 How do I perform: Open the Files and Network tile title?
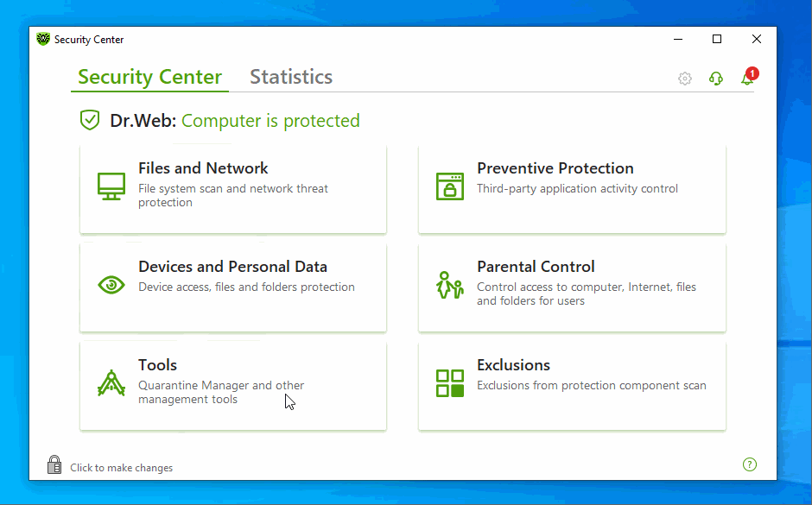[x=203, y=168]
